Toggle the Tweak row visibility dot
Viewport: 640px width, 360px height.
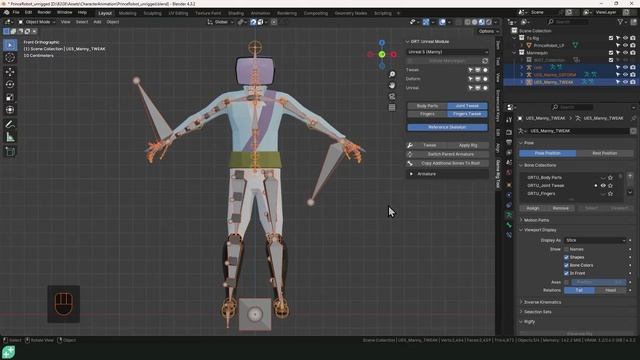pos(485,70)
